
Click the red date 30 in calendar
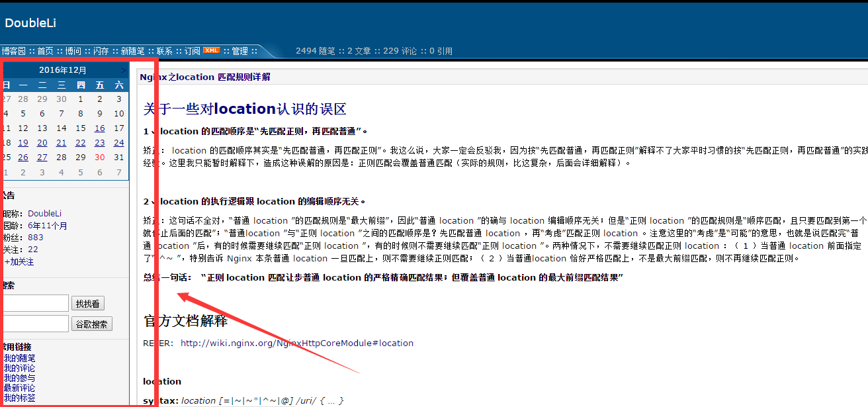pos(100,158)
